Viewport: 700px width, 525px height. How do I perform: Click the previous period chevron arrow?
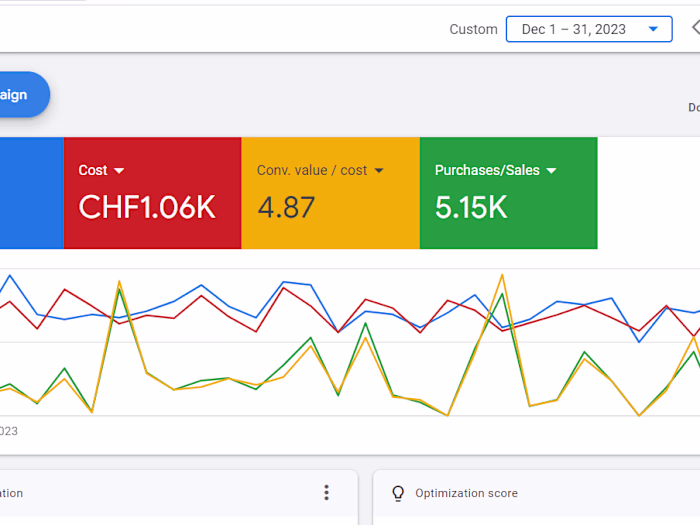pyautogui.click(x=696, y=28)
